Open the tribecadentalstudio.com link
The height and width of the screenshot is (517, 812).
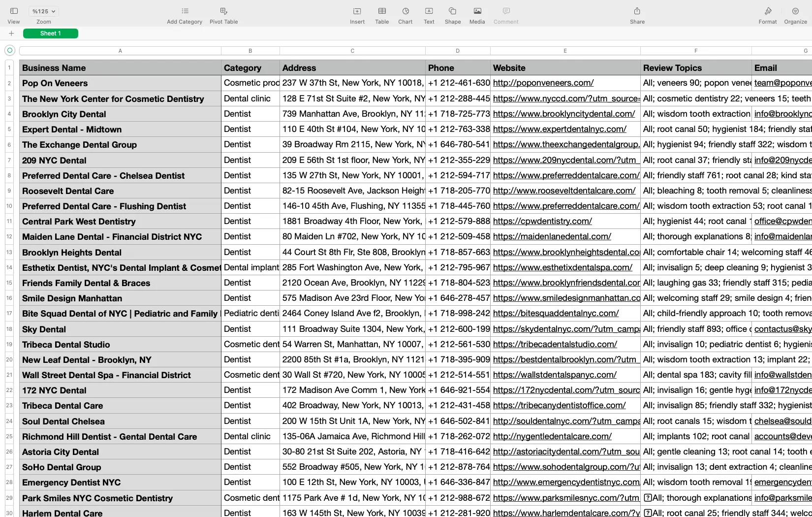point(555,344)
